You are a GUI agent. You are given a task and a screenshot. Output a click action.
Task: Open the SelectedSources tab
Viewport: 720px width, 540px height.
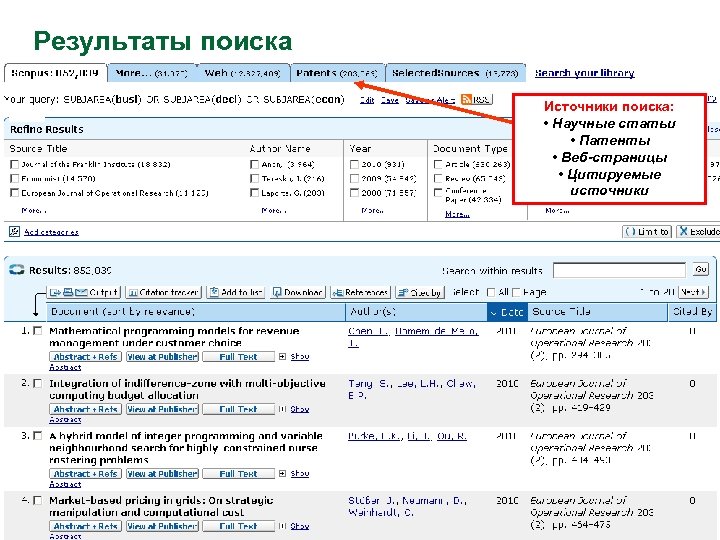[x=455, y=73]
